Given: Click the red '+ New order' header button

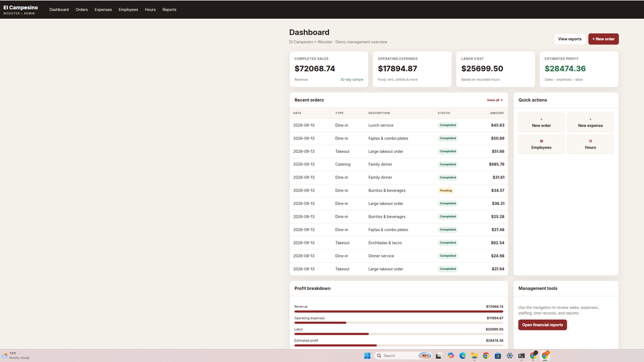Looking at the screenshot, I should tap(604, 39).
